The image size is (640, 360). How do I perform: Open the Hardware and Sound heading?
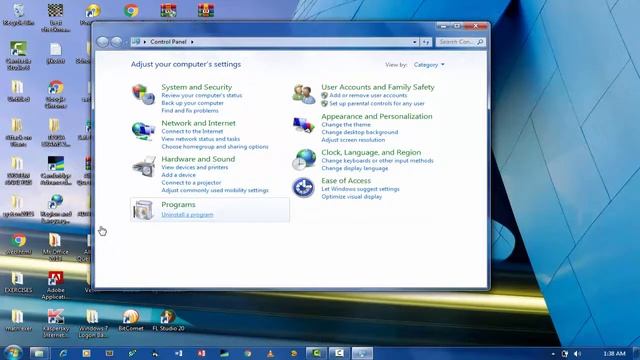click(198, 159)
